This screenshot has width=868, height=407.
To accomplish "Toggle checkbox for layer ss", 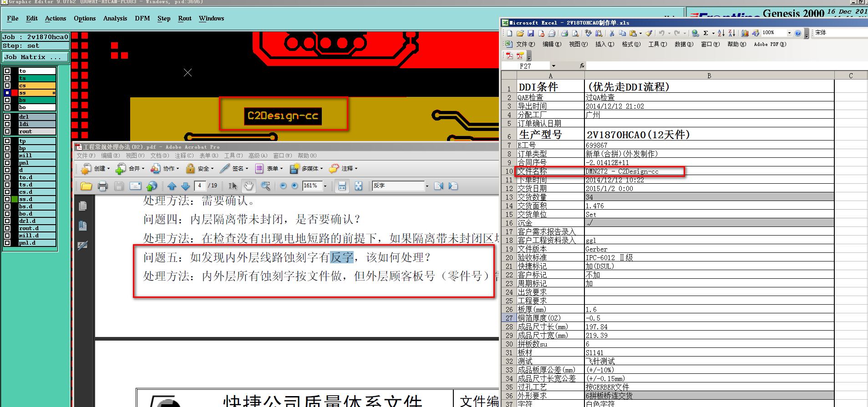I will coord(7,93).
